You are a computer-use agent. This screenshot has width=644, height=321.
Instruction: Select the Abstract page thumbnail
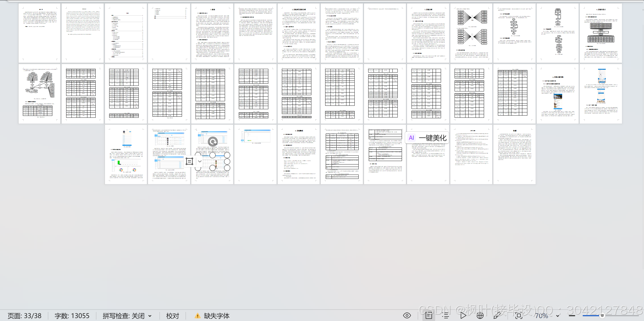pos(83,33)
